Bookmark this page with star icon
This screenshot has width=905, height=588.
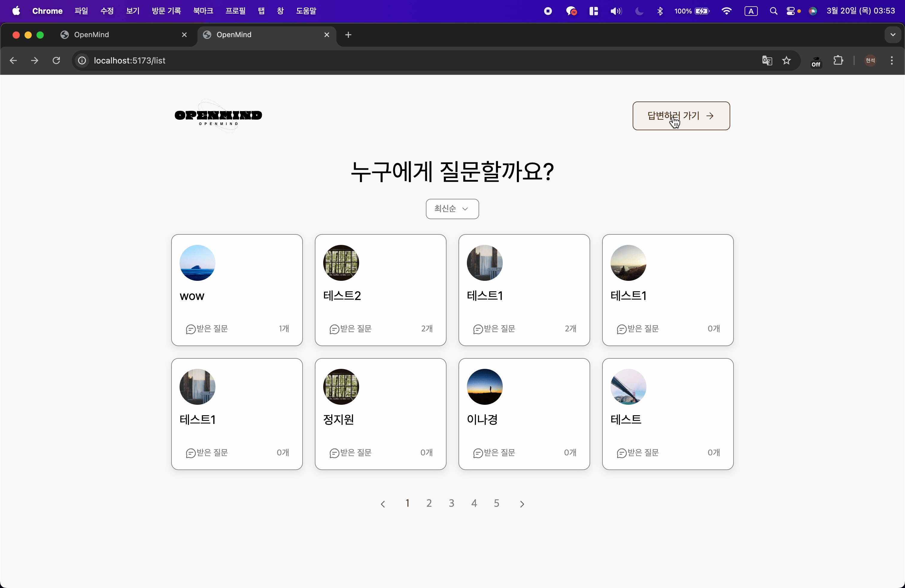786,60
